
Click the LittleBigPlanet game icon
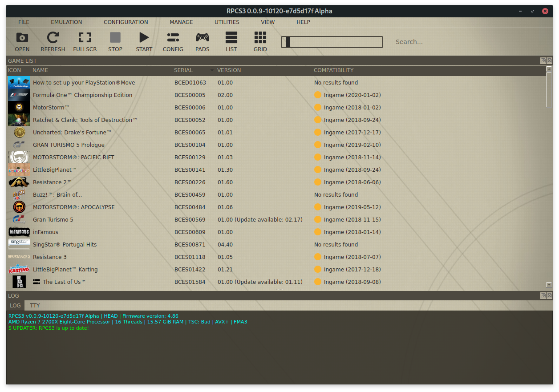click(x=19, y=170)
